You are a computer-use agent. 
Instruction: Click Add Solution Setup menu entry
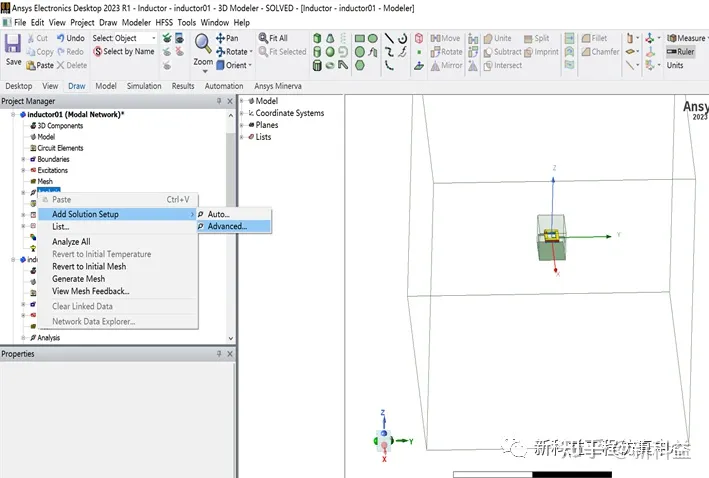tap(118, 214)
